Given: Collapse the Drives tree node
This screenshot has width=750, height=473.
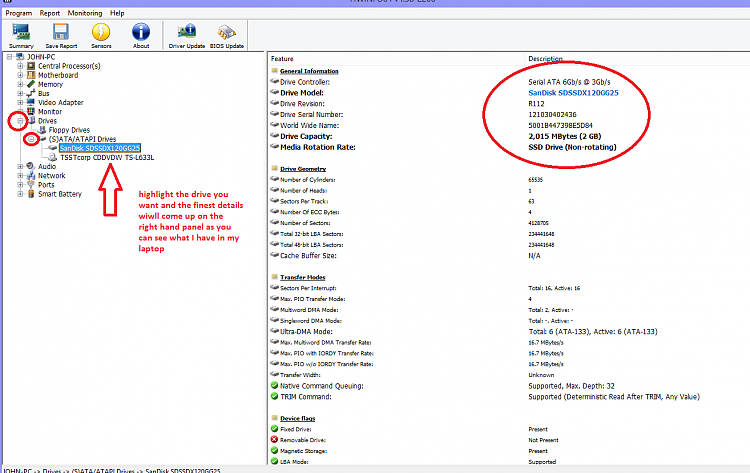Looking at the screenshot, I should tap(20, 121).
